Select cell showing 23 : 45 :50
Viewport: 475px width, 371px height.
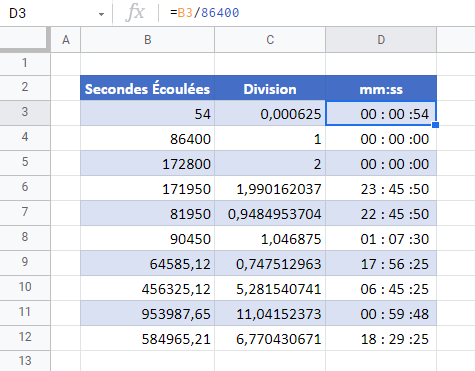tap(381, 188)
